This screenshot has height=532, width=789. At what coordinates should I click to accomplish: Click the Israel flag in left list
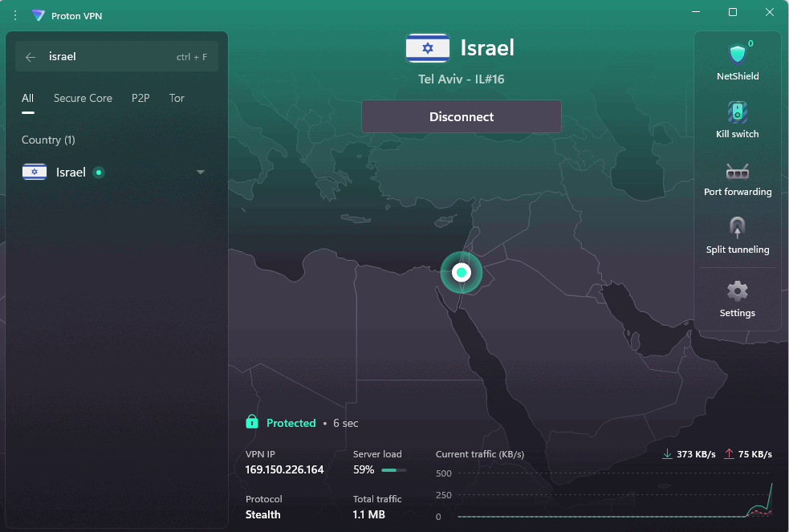35,173
